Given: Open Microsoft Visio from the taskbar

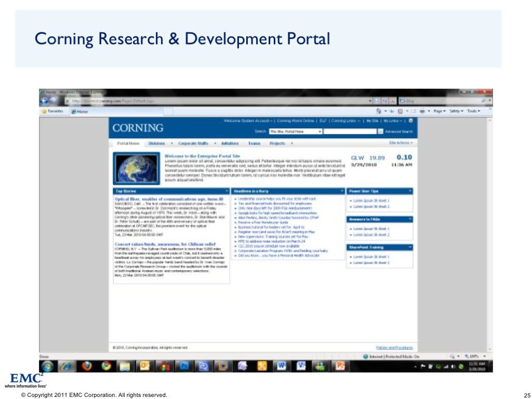Looking at the screenshot, I should coord(301,366).
